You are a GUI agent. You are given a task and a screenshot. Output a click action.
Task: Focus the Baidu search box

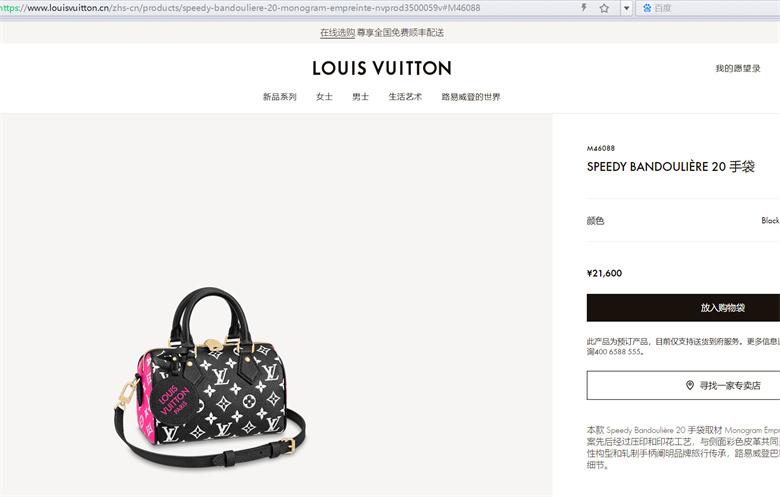[x=708, y=8]
